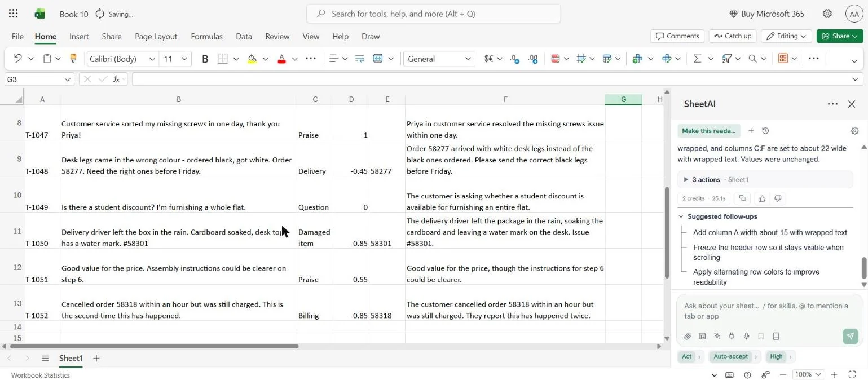Click the Act mode chip in SheetAI
The image size is (868, 380).
coord(686,356)
